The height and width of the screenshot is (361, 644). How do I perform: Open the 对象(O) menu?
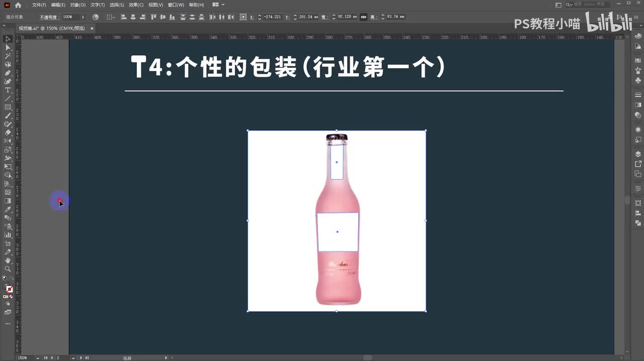pyautogui.click(x=77, y=5)
